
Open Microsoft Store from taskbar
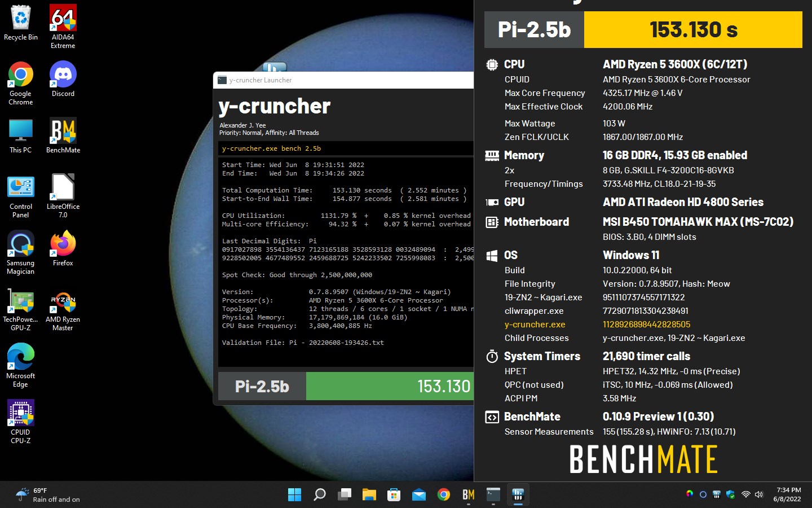[394, 495]
